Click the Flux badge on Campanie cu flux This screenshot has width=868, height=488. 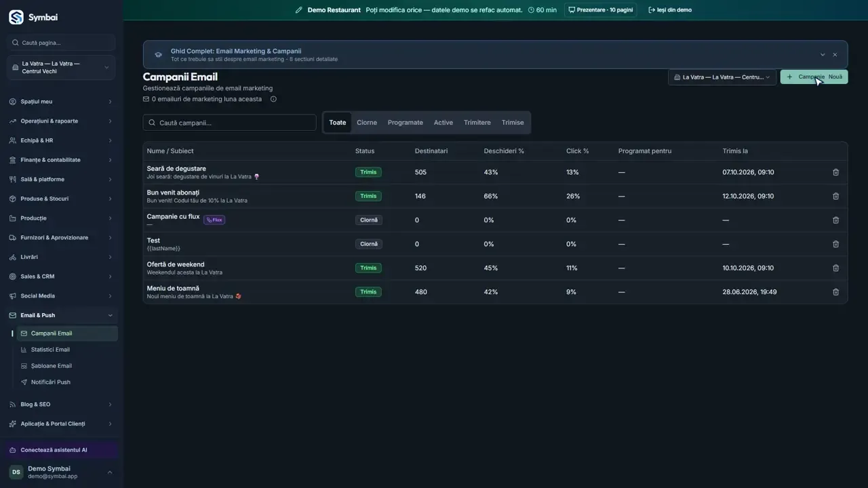(x=214, y=220)
